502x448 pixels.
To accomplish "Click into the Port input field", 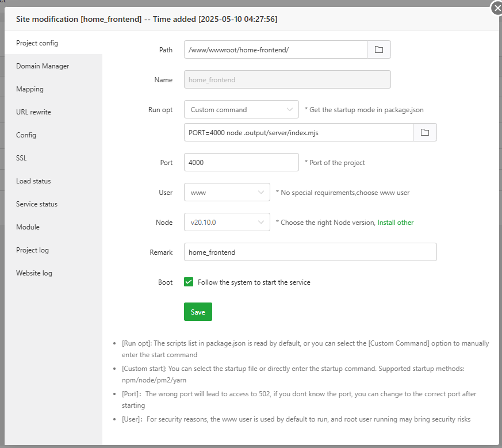I will (x=241, y=163).
